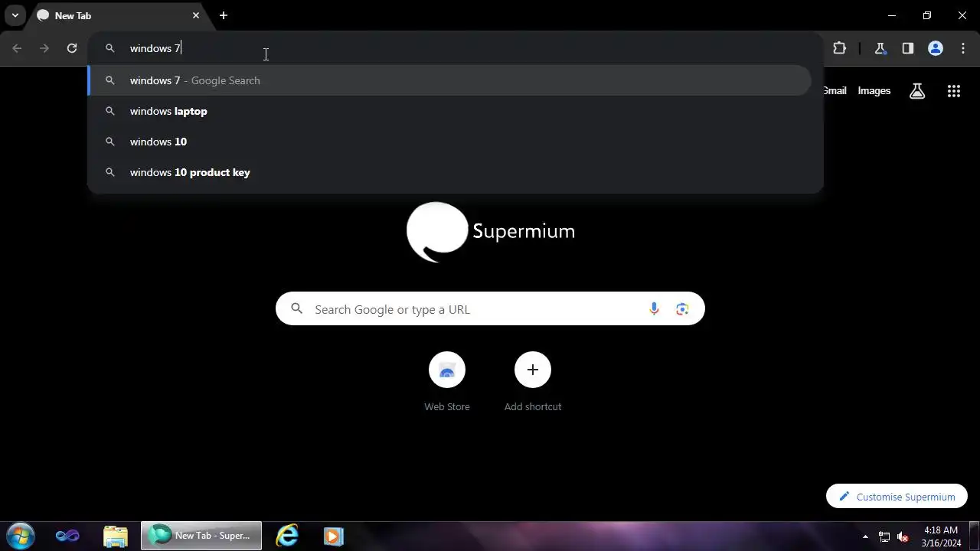The height and width of the screenshot is (551, 980).
Task: Click the Supermium logo
Action: [491, 232]
